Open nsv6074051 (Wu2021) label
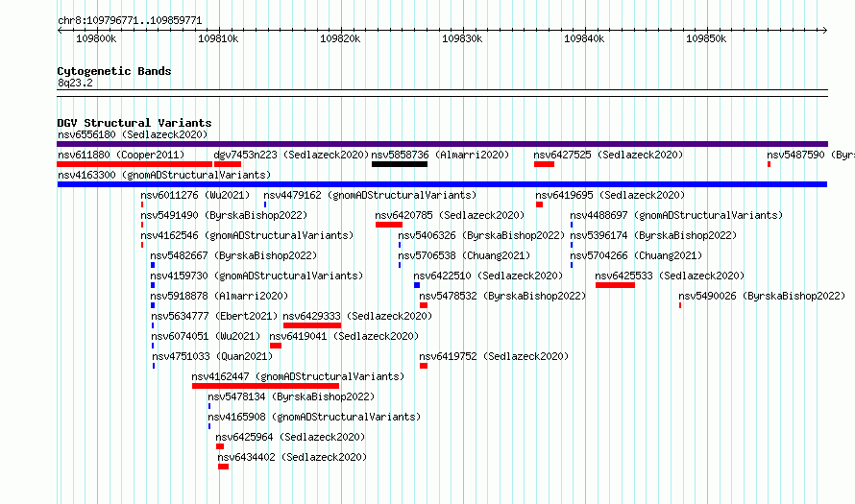 (x=206, y=336)
